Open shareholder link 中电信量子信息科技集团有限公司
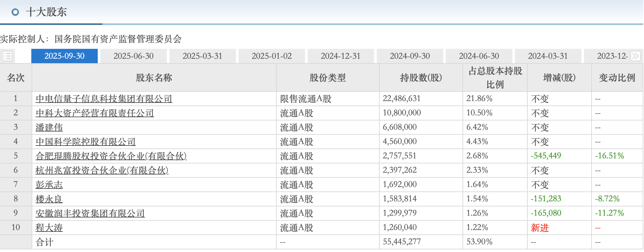 tap(104, 99)
